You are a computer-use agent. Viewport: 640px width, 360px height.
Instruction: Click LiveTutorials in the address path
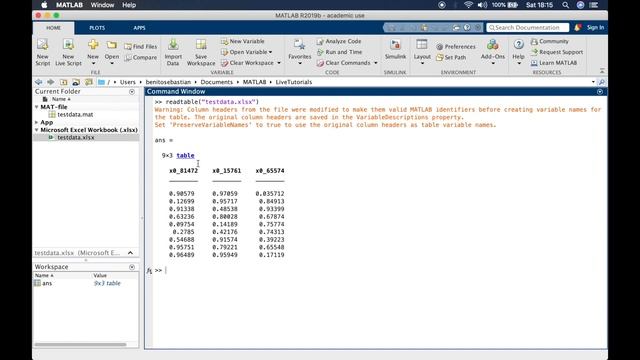tap(293, 82)
